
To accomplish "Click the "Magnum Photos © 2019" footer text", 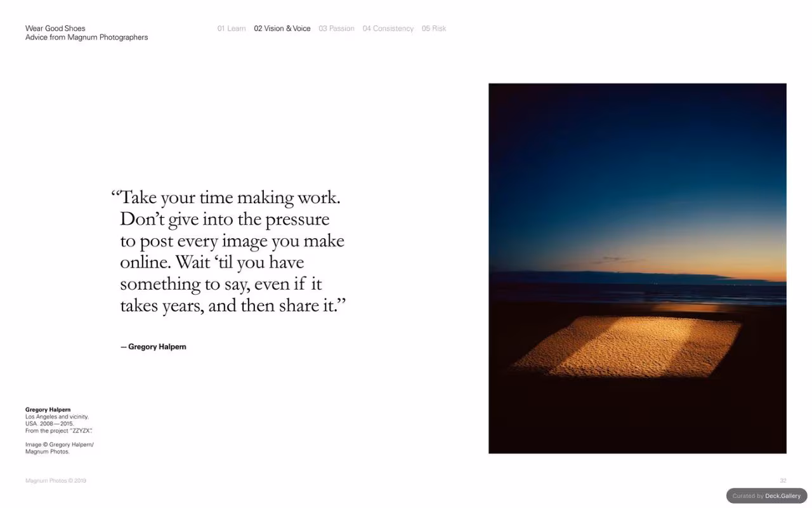I will (x=56, y=481).
